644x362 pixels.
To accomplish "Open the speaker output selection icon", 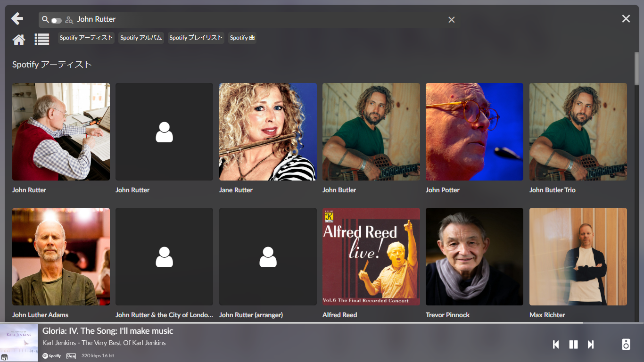I will tap(626, 344).
